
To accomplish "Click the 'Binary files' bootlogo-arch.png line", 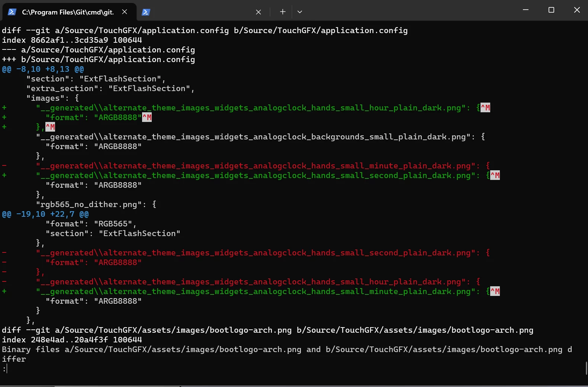I will pyautogui.click(x=287, y=354).
